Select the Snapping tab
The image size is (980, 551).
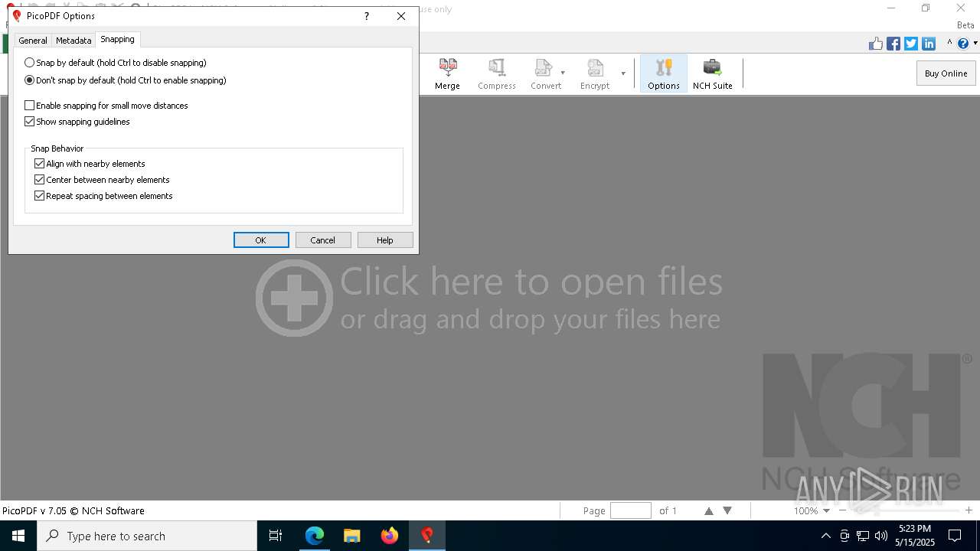coord(117,39)
